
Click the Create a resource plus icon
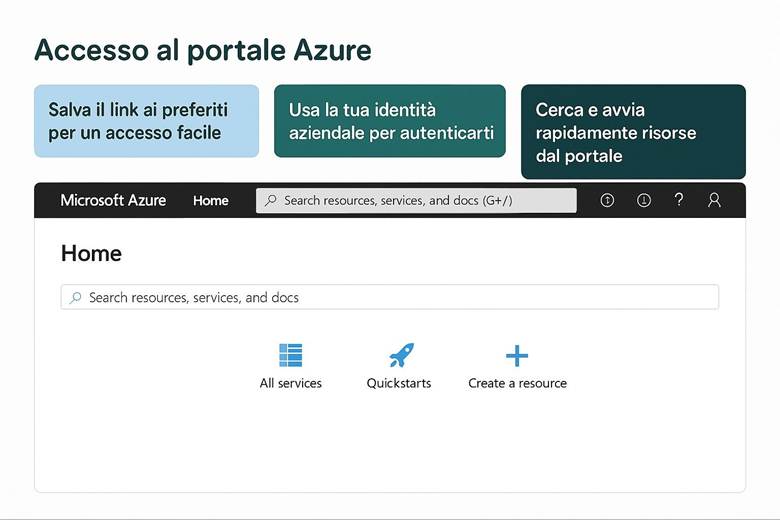[517, 355]
